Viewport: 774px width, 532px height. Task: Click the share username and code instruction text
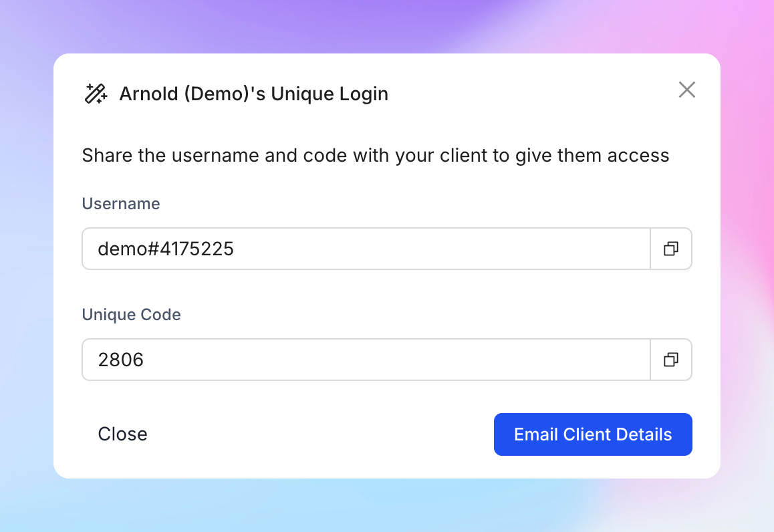click(x=375, y=156)
